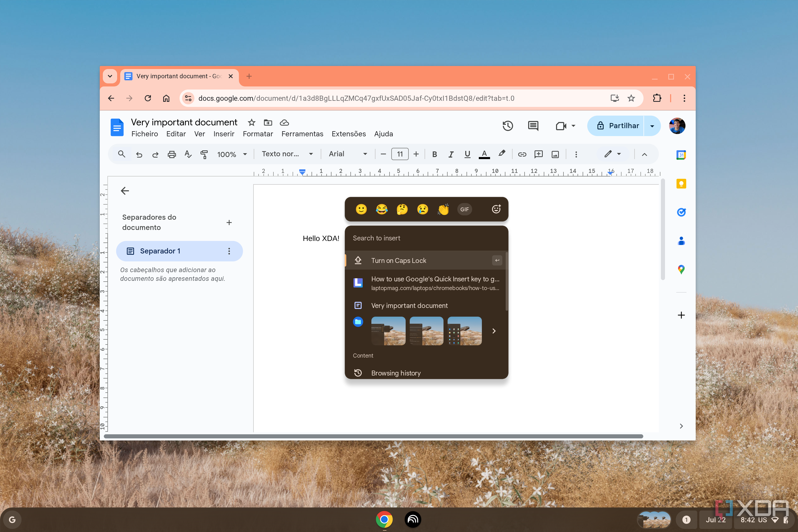Run spell and grammar check

(188, 154)
